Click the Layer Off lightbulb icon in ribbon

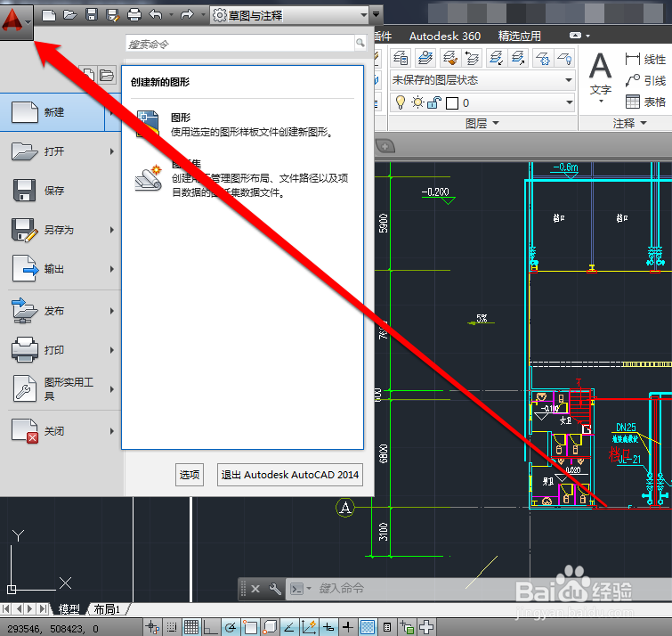564,58
